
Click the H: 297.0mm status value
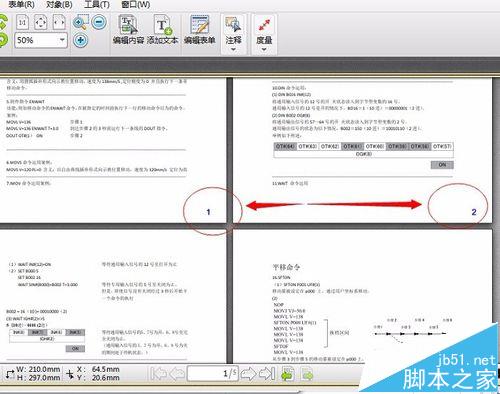point(38,378)
